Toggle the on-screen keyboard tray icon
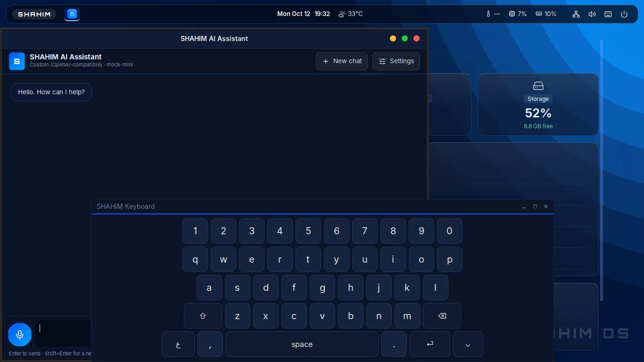 [x=608, y=14]
